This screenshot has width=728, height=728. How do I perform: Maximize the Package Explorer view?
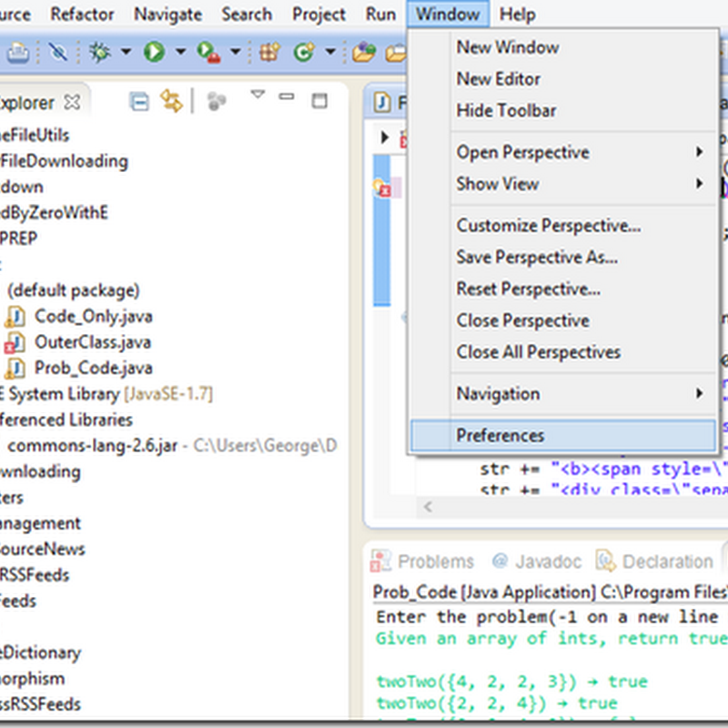tap(319, 101)
